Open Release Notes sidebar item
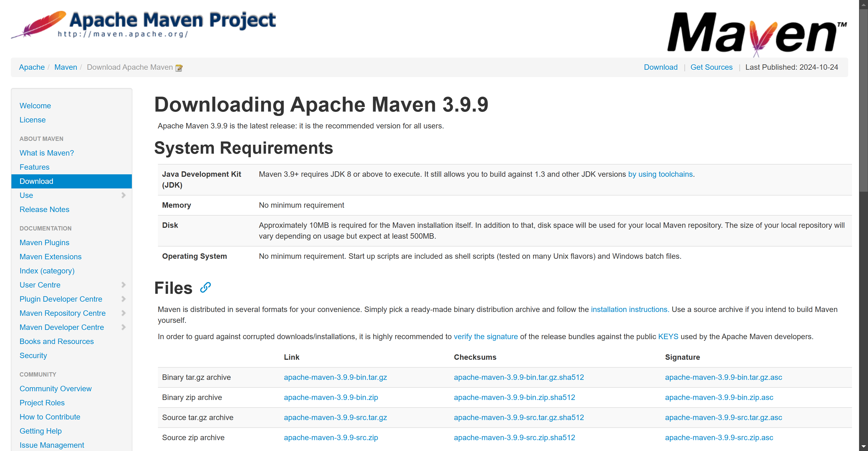The width and height of the screenshot is (868, 451). [x=44, y=209]
